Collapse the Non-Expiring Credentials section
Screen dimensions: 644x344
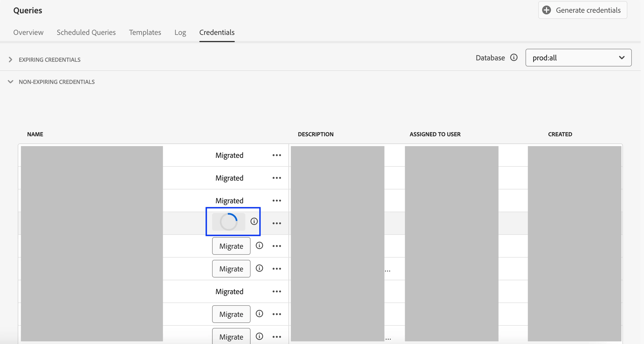[11, 82]
